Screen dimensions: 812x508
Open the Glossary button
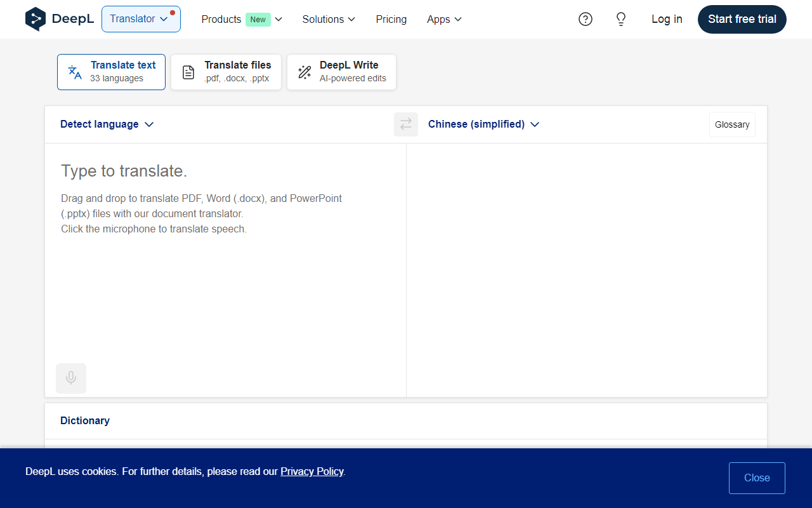coord(732,124)
